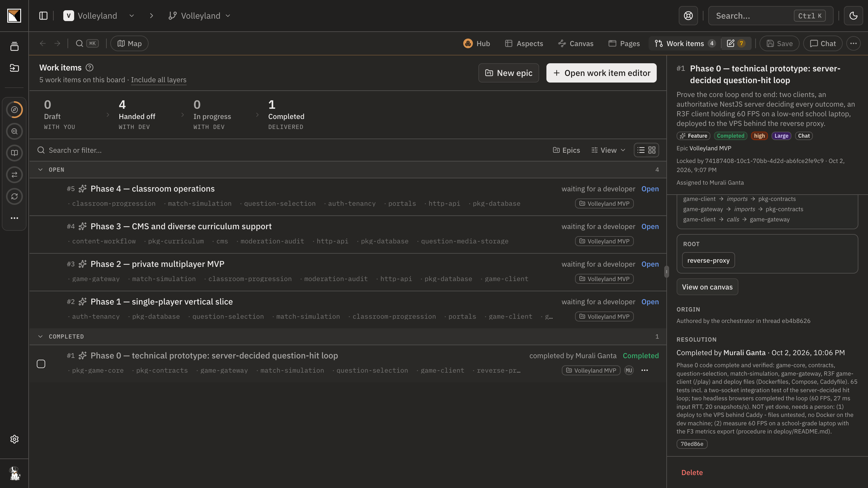868x488 pixels.
Task: Click the global Search box
Action: (x=771, y=16)
